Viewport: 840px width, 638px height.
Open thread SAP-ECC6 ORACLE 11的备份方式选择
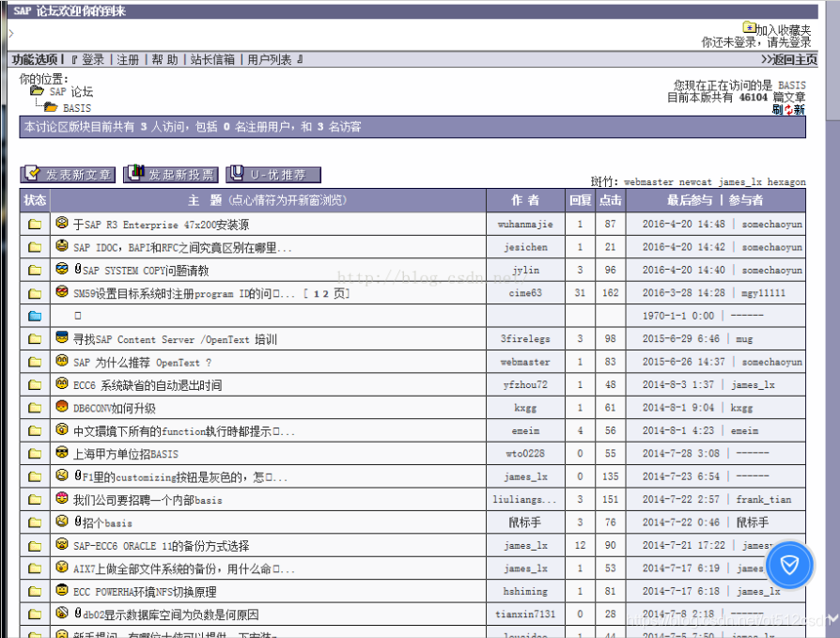coord(161,547)
